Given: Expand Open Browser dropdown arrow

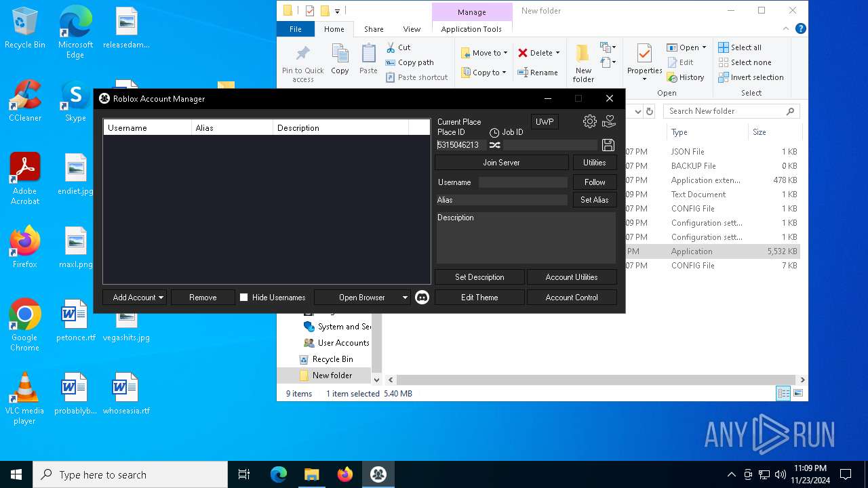Looking at the screenshot, I should [x=405, y=298].
